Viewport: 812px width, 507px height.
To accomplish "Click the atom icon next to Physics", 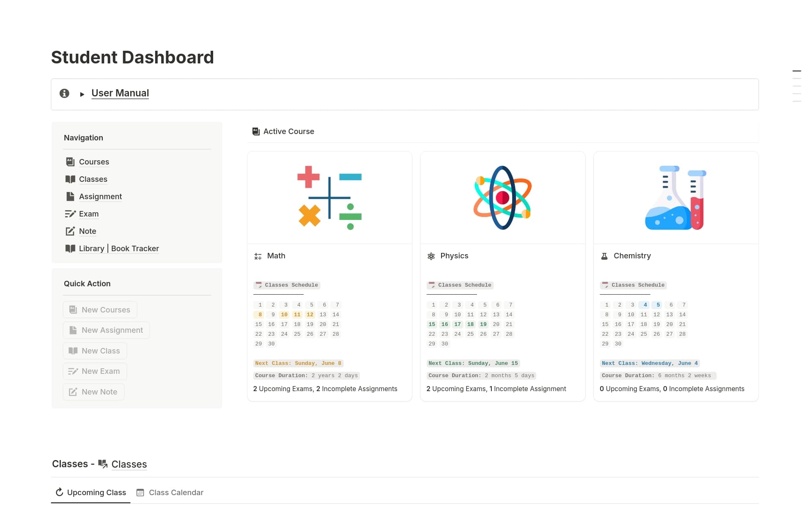I will (x=431, y=256).
